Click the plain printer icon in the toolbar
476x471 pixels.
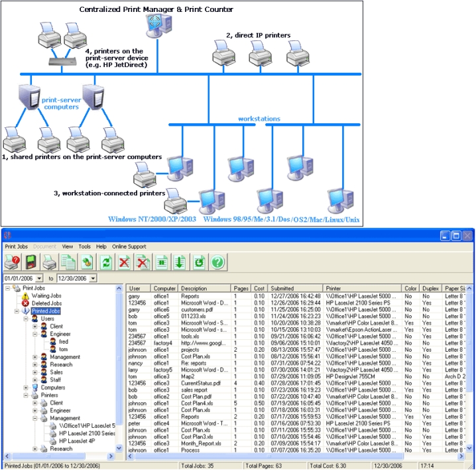[49, 263]
